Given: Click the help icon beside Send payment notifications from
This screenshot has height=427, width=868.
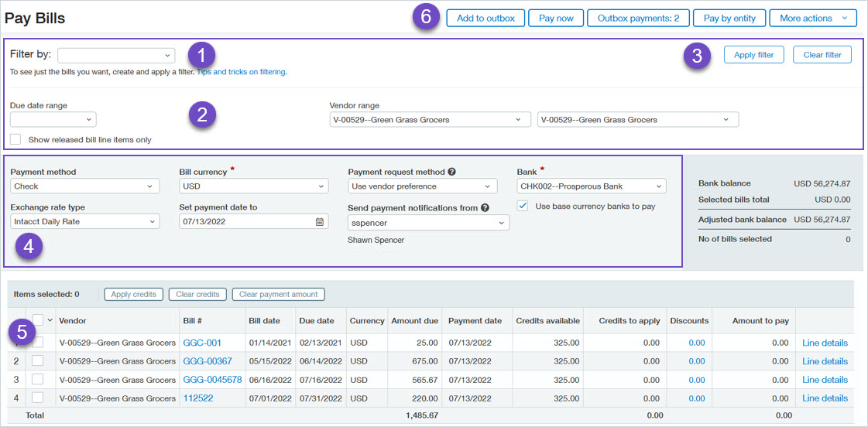Looking at the screenshot, I should coord(485,207).
